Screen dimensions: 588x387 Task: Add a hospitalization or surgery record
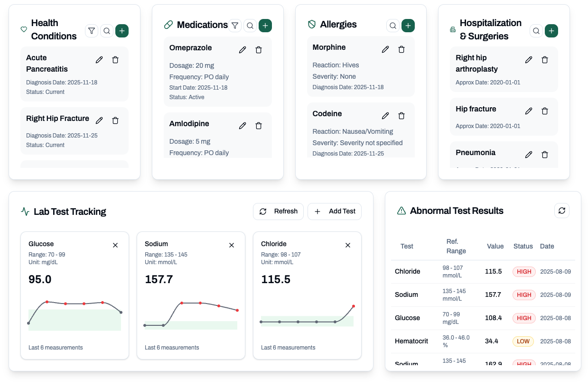[x=551, y=31]
